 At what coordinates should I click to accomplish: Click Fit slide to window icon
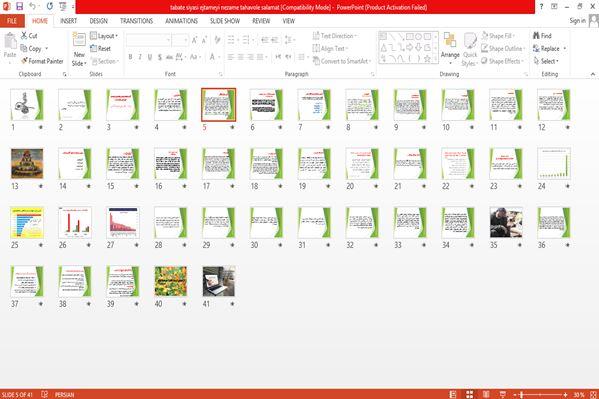coord(593,394)
